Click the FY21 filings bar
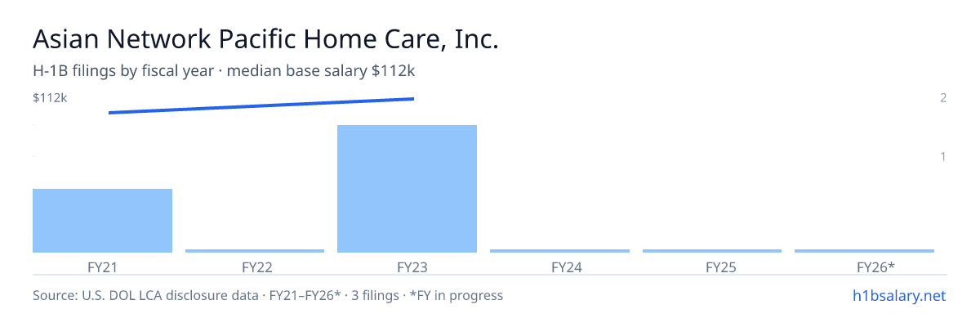 click(102, 221)
